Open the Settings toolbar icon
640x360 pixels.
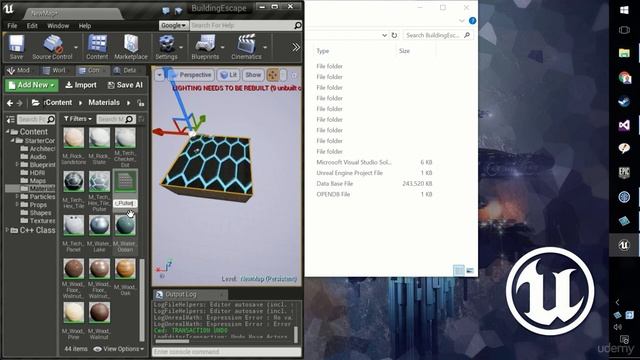(x=167, y=47)
